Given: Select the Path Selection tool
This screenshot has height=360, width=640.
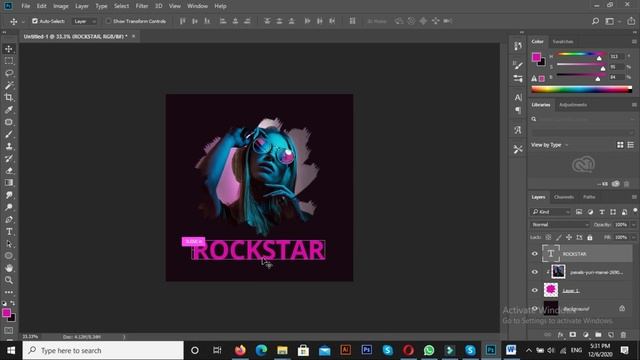Looking at the screenshot, I should (9, 244).
